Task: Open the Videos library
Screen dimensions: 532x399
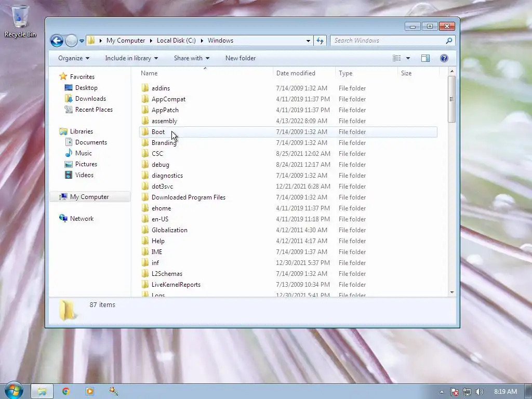Action: click(x=84, y=175)
